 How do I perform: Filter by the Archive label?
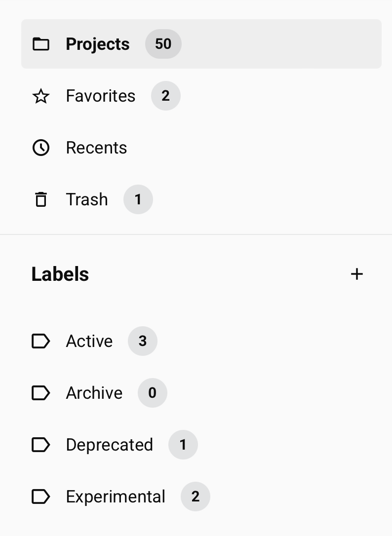(x=94, y=393)
